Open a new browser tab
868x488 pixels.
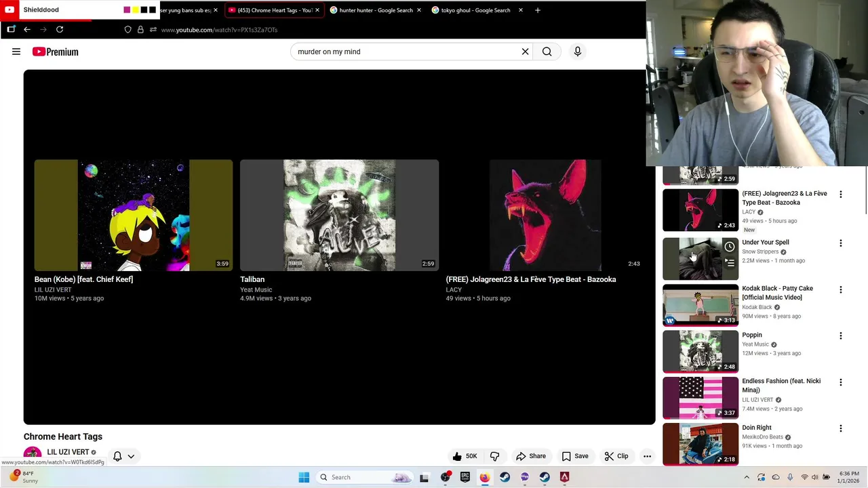tap(538, 10)
